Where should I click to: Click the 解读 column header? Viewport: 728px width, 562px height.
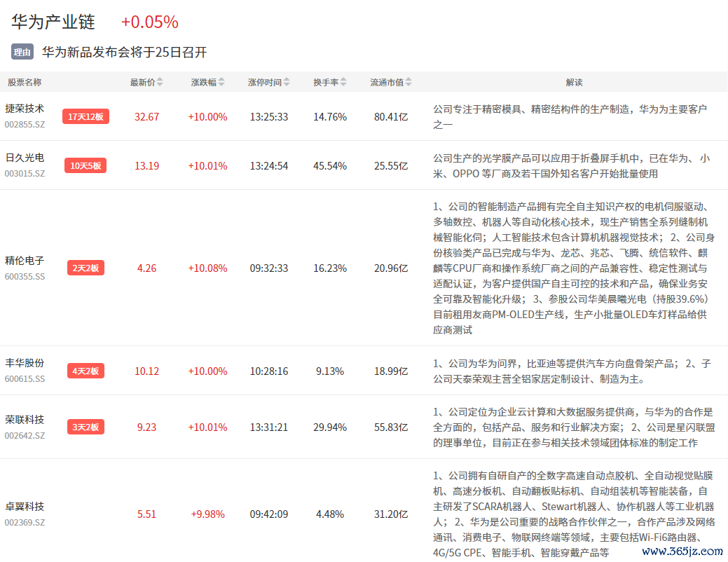[574, 83]
